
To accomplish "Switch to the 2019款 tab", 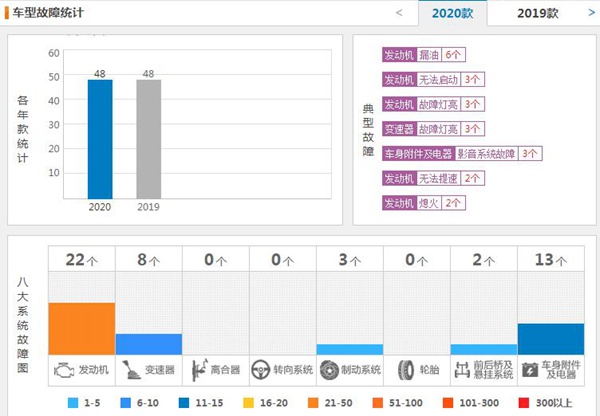I will (x=537, y=13).
